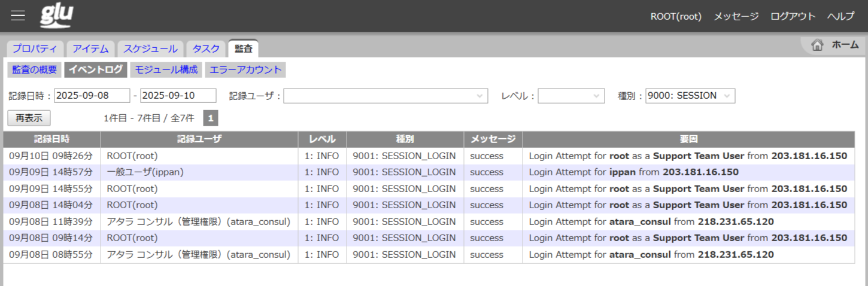This screenshot has height=286, width=868.
Task: Click the home house icon
Action: [817, 45]
